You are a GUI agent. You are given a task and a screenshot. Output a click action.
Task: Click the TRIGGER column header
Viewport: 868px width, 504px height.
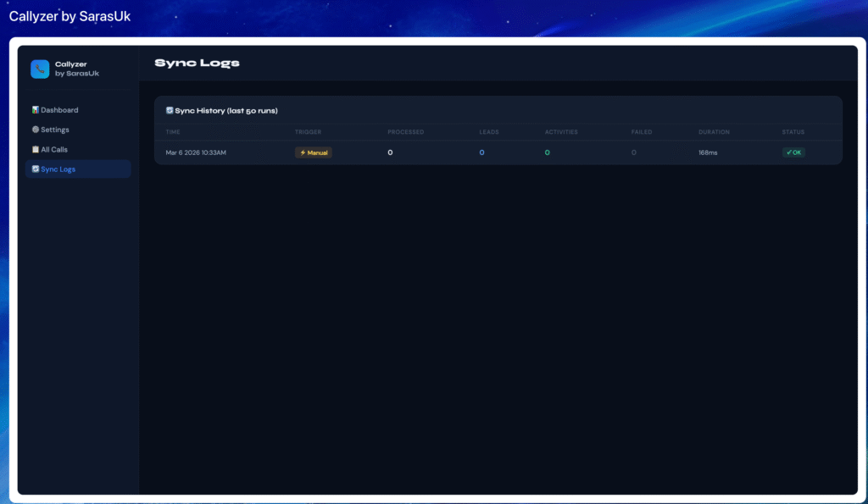point(308,132)
